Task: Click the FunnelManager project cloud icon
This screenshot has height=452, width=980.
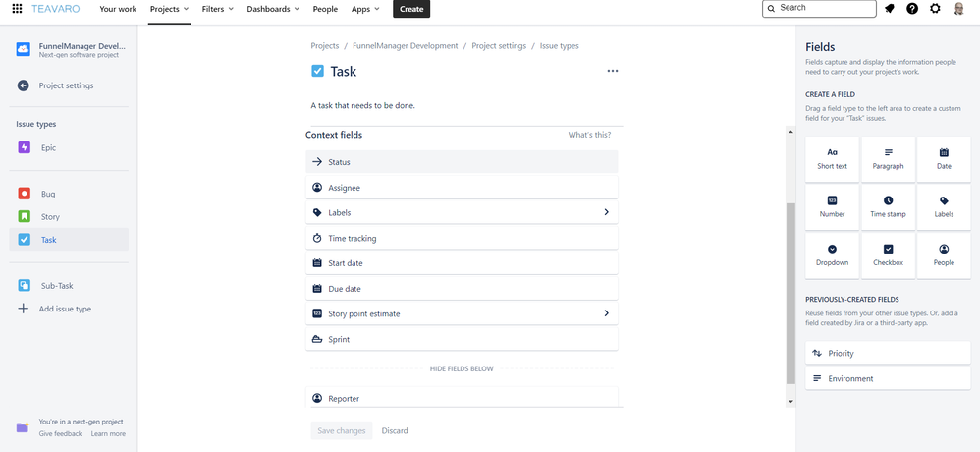Action: pos(24,49)
